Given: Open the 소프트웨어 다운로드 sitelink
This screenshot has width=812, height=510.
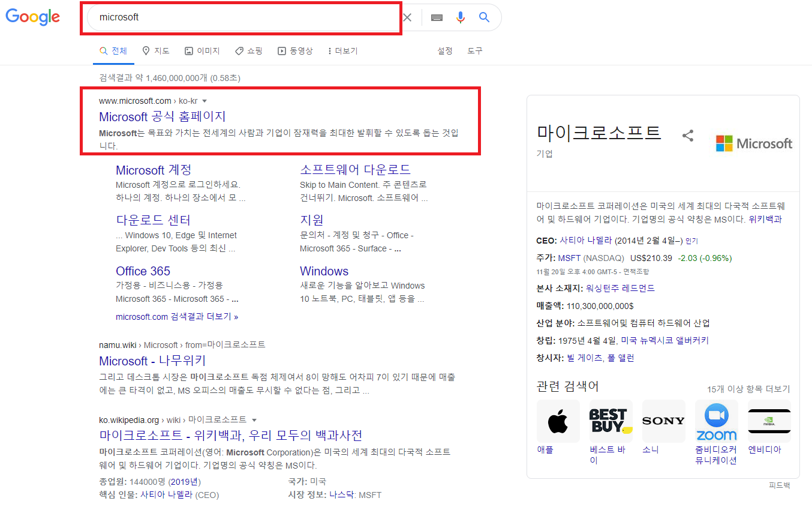Looking at the screenshot, I should 355,170.
